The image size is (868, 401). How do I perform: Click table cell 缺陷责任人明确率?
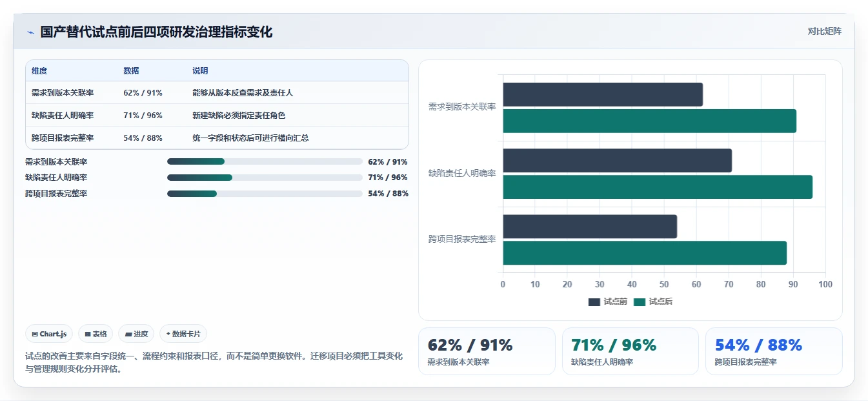click(63, 116)
